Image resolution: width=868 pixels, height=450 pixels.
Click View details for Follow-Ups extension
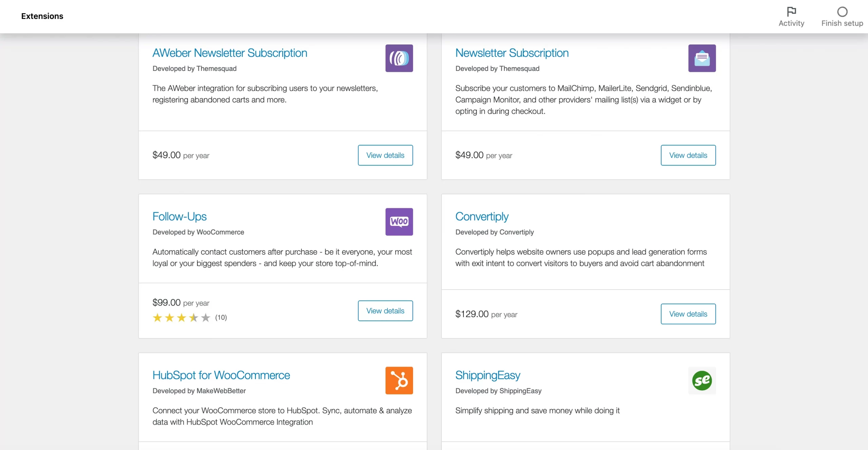(385, 311)
